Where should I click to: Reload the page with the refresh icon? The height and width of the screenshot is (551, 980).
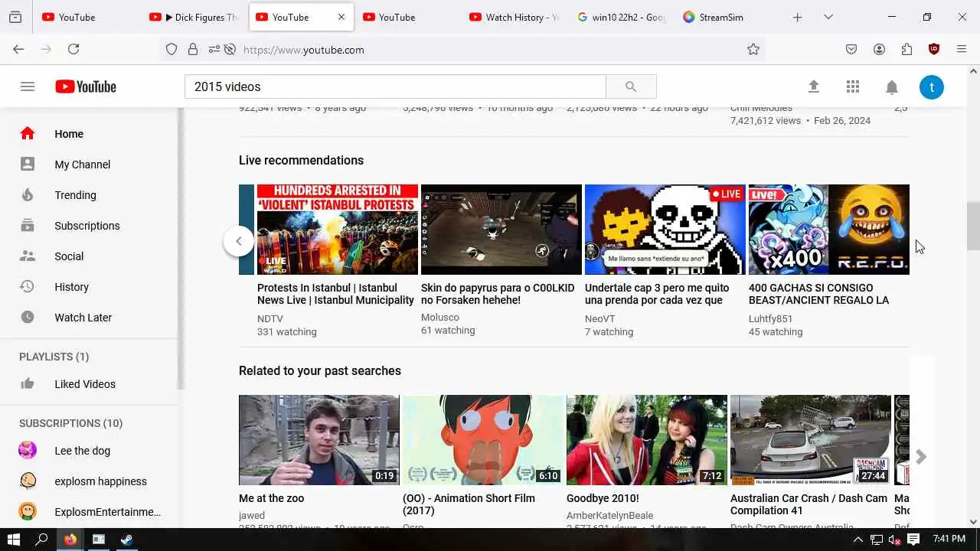click(x=73, y=49)
